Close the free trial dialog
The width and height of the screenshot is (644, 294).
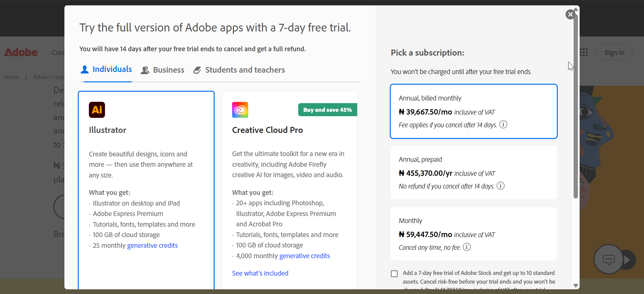click(x=570, y=14)
